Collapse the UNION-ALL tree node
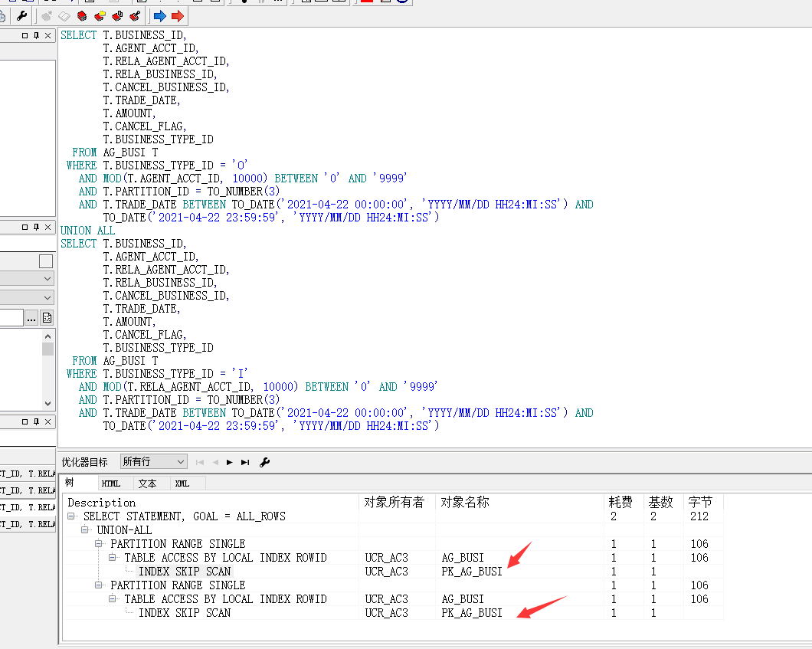 coord(84,530)
